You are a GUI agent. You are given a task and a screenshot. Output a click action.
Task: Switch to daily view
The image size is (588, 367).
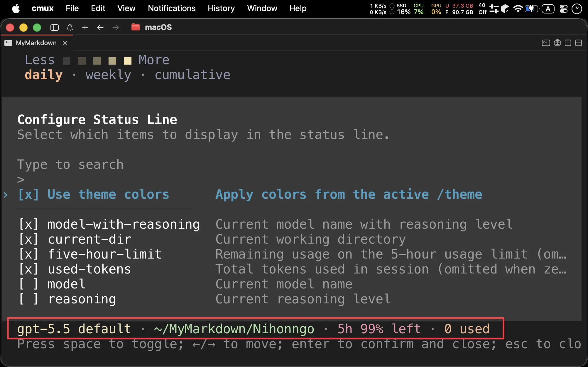click(x=44, y=75)
